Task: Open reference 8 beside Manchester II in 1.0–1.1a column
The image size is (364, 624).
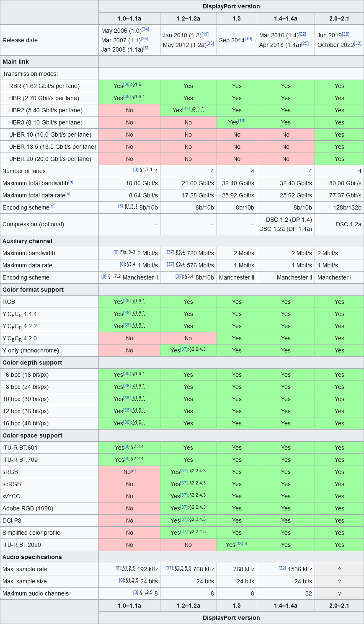Action: (x=104, y=277)
